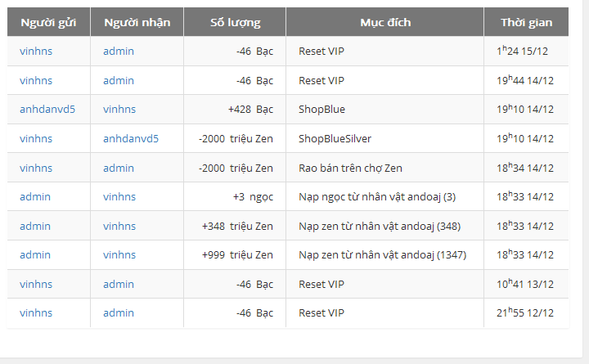The height and width of the screenshot is (364, 589).
Task: Open anhdanvd5 sender link in ShopBlue row
Action: [47, 110]
